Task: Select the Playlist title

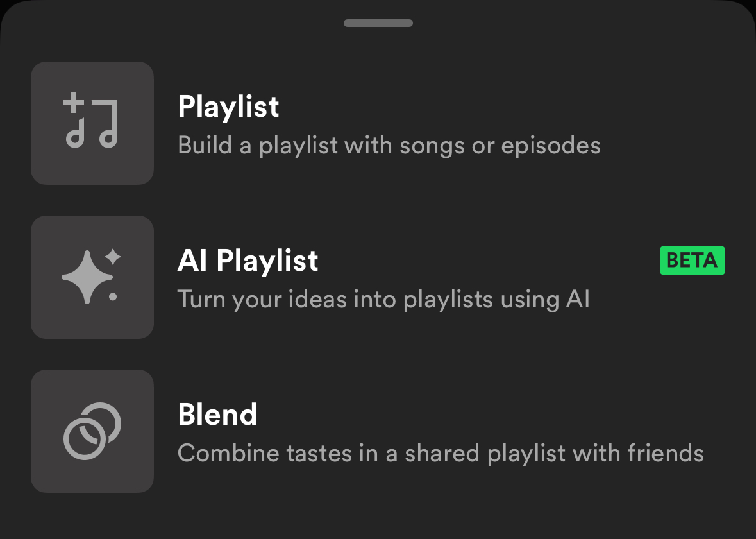Action: pyautogui.click(x=228, y=106)
